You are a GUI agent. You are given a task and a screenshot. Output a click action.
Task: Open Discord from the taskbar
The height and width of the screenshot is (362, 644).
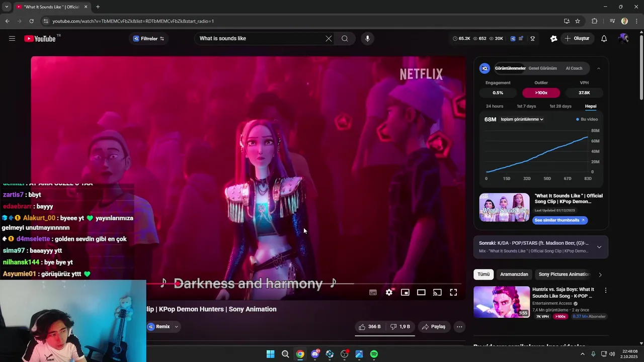[x=315, y=354]
